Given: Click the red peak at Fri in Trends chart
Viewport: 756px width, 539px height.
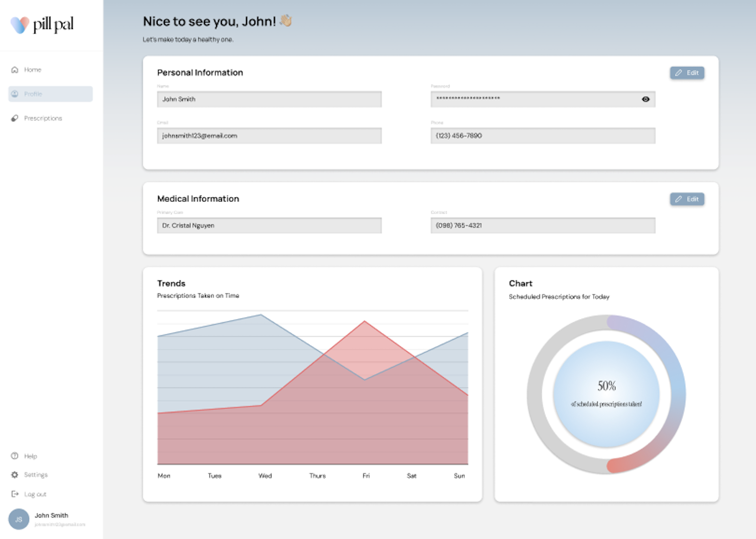Looking at the screenshot, I should (365, 321).
